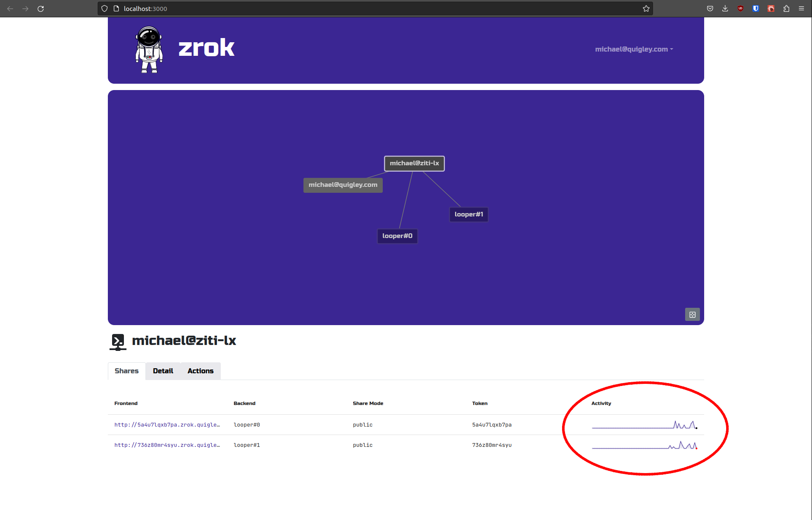Click the terminal icon next to michael@ziti-lx heading
The width and height of the screenshot is (812, 520).
click(118, 342)
